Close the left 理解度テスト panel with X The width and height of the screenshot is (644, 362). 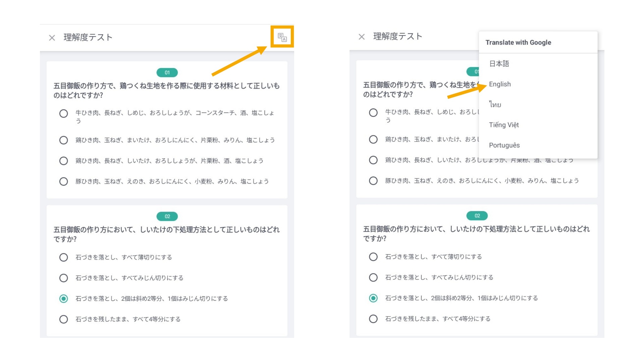tap(52, 38)
